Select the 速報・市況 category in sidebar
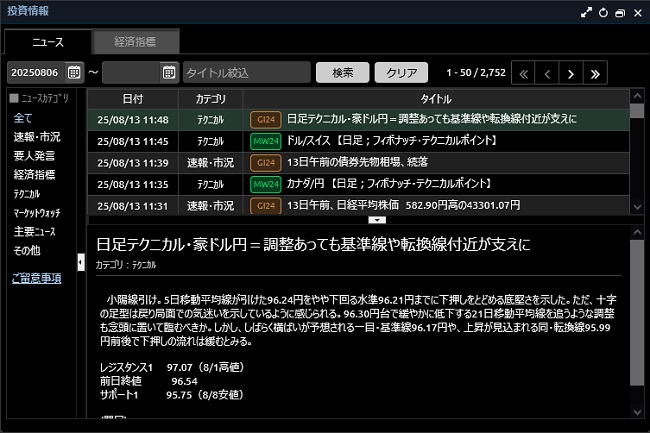This screenshot has width=650, height=433. point(37,137)
